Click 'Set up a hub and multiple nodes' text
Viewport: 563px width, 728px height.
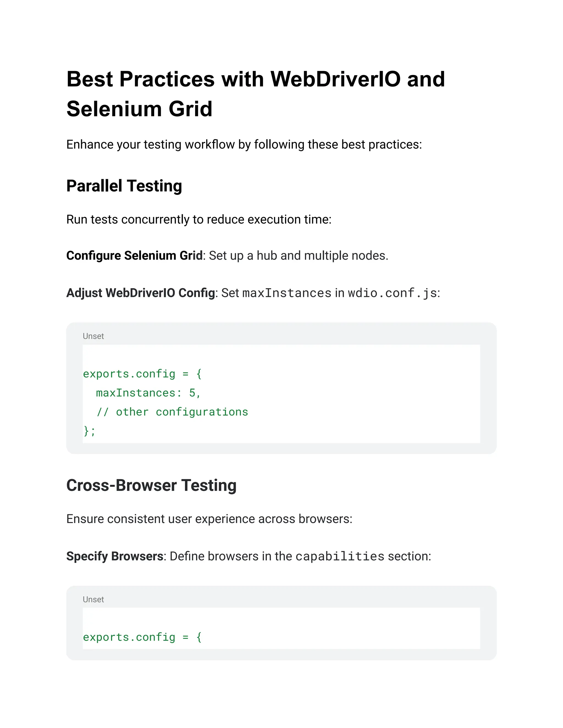click(299, 256)
